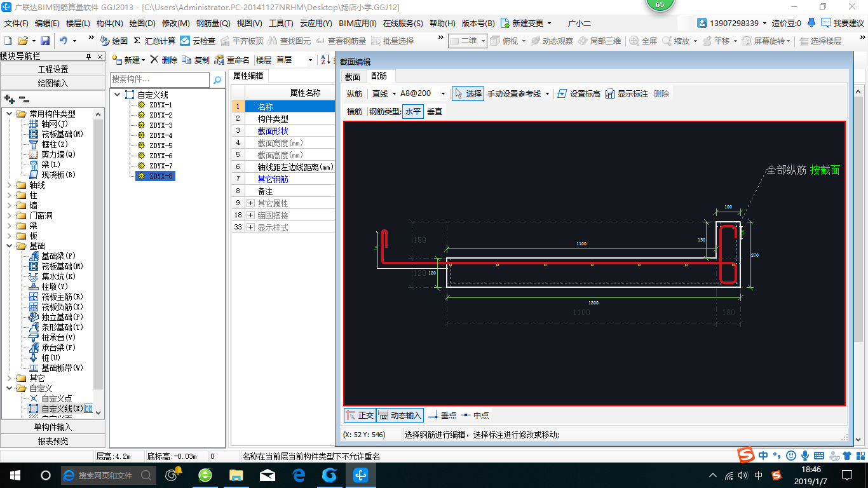The image size is (868, 488).
Task: Rename component with 重命名
Action: point(232,60)
